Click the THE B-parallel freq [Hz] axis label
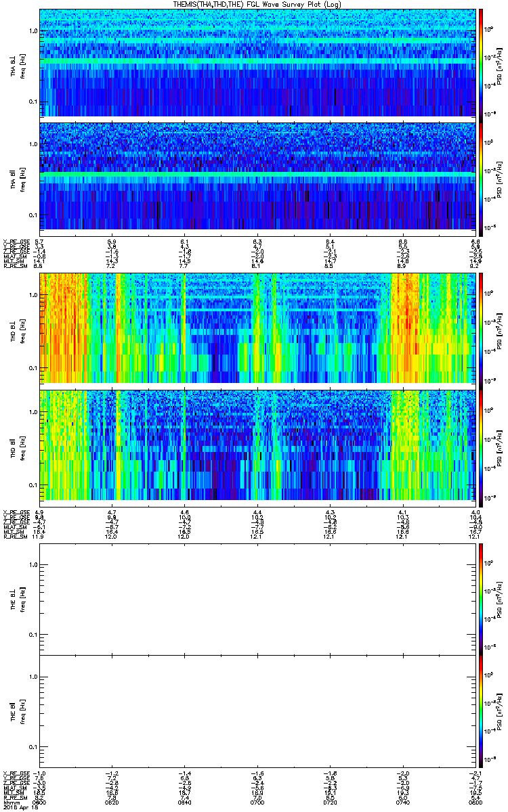This screenshot has height=812, width=508. [22, 710]
